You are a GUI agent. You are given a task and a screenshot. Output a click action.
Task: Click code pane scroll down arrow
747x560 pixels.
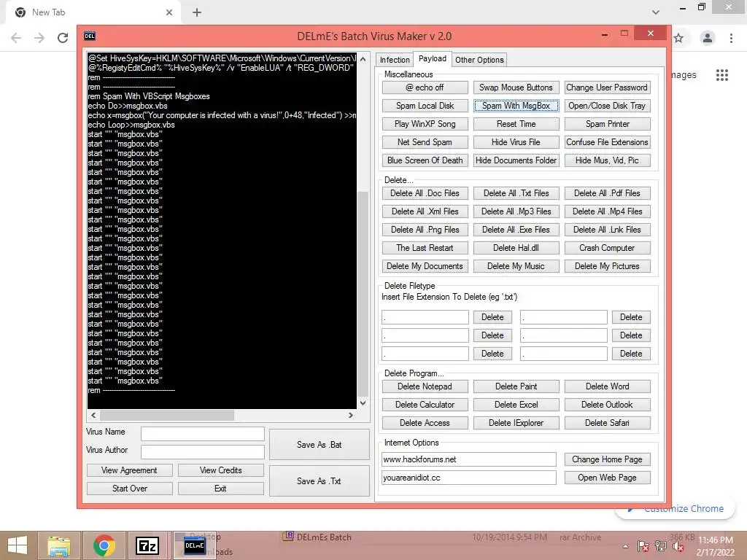click(x=363, y=402)
